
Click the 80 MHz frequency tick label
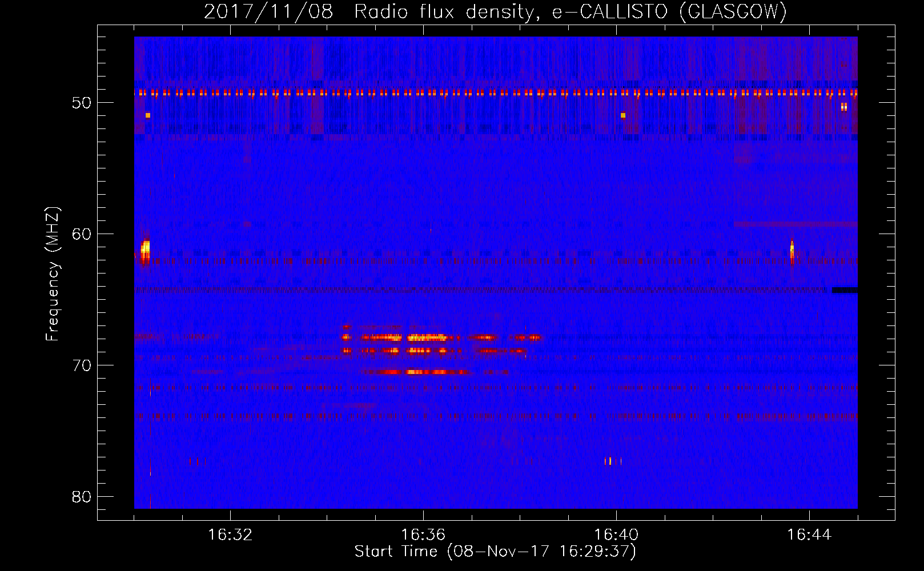(x=82, y=497)
